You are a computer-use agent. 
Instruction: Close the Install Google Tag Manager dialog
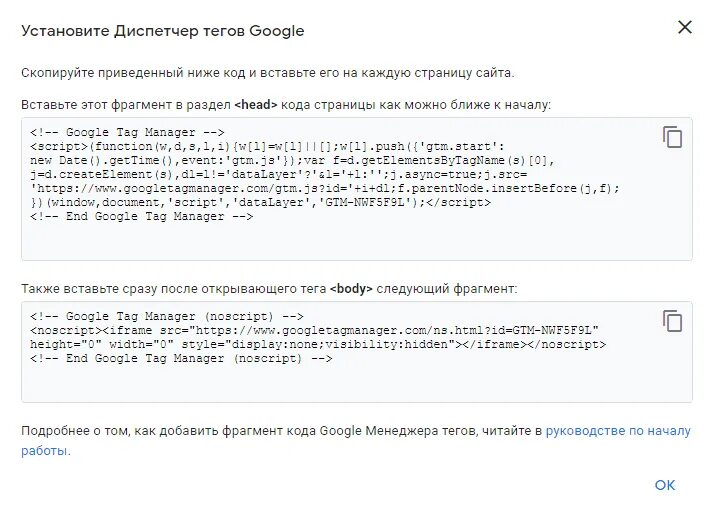point(685,27)
